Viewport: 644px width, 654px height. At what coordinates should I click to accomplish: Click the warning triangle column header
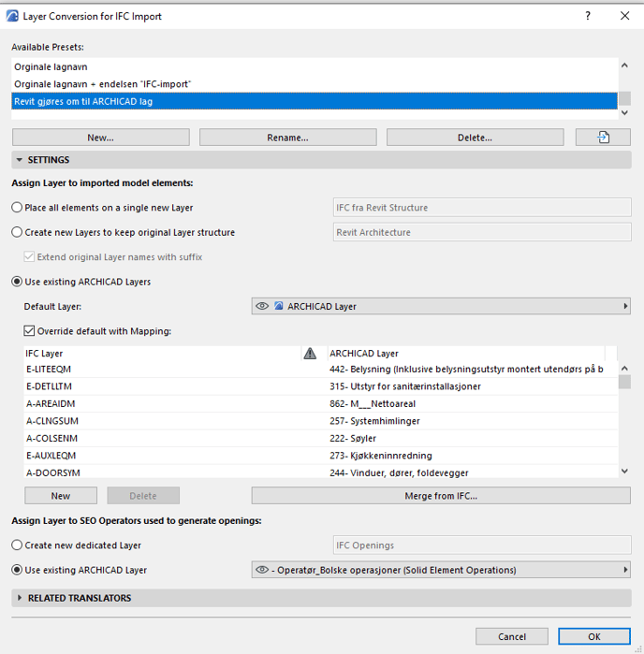(x=310, y=354)
